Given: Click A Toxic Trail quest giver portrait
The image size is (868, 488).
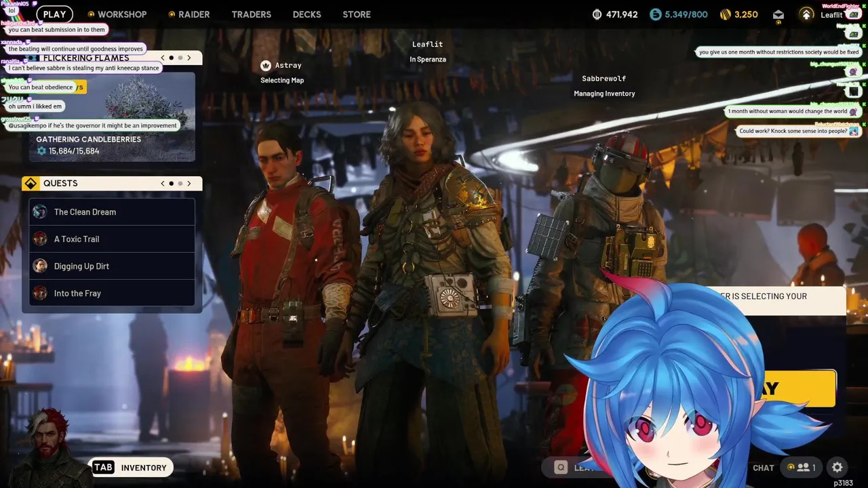Looking at the screenshot, I should 40,239.
